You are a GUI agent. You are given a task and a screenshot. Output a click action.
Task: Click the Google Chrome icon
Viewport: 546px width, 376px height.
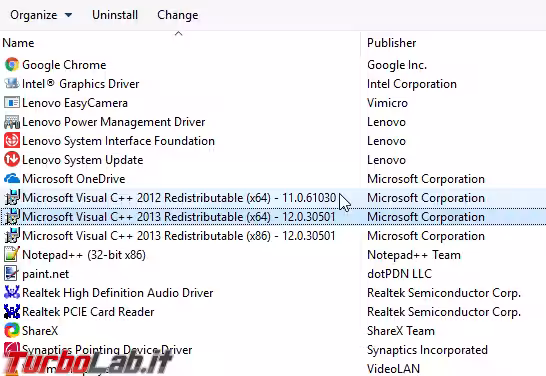[12, 65]
